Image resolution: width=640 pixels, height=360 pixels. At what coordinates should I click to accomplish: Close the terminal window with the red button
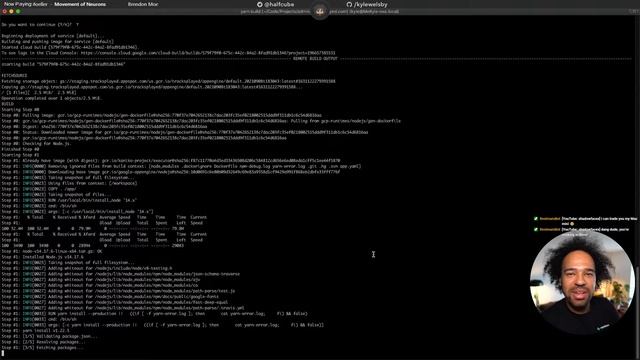point(4,11)
